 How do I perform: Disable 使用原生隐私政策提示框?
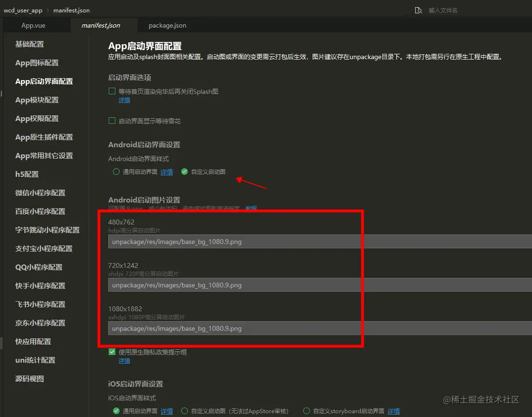[112, 352]
